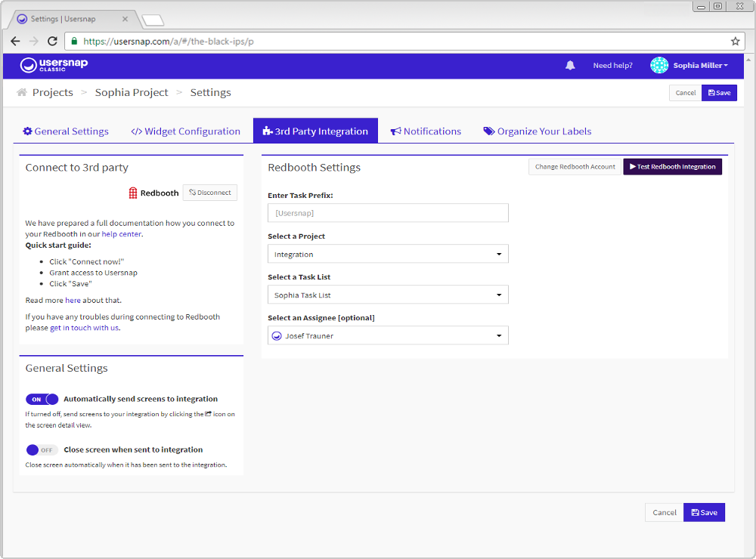Image resolution: width=756 pixels, height=559 pixels.
Task: Open the Select an Assignee dropdown
Action: point(388,336)
